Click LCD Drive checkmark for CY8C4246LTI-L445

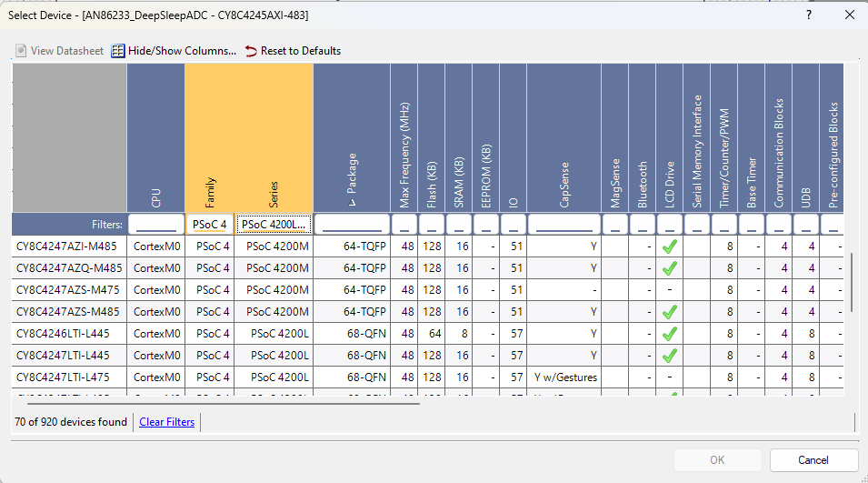click(x=669, y=334)
